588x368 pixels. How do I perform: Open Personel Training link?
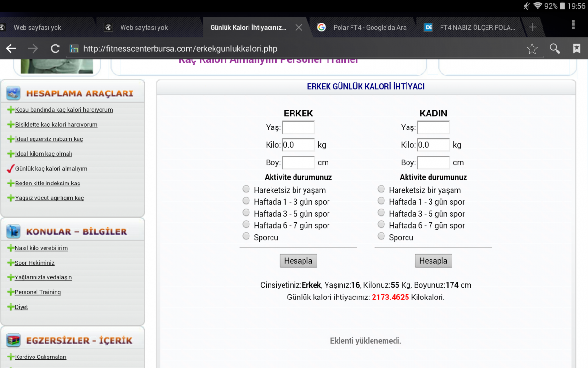38,292
